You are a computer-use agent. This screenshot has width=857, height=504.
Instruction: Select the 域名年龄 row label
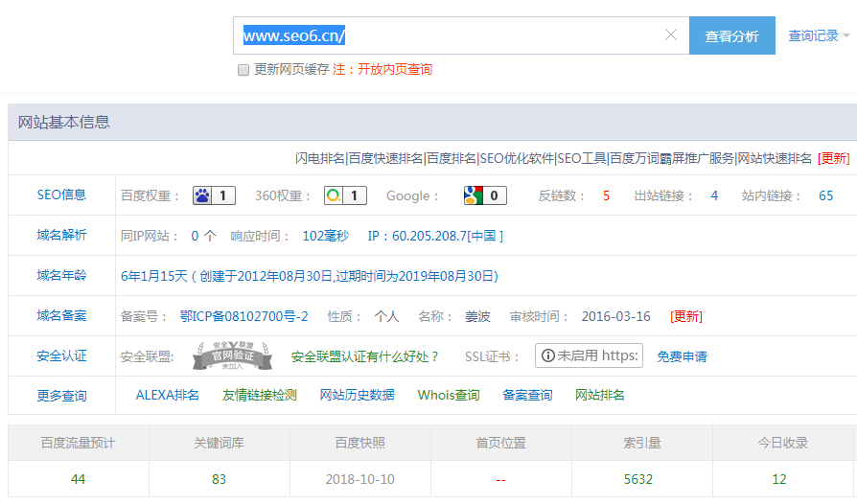pos(61,275)
